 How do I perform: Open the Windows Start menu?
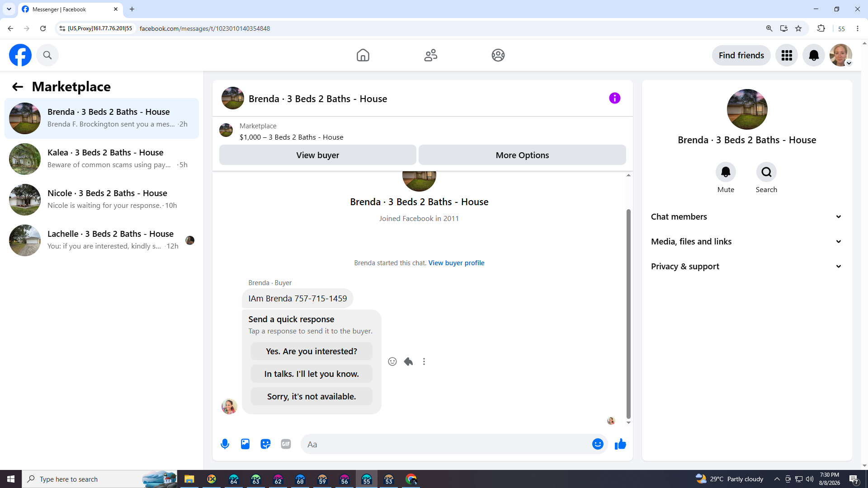tap(11, 479)
